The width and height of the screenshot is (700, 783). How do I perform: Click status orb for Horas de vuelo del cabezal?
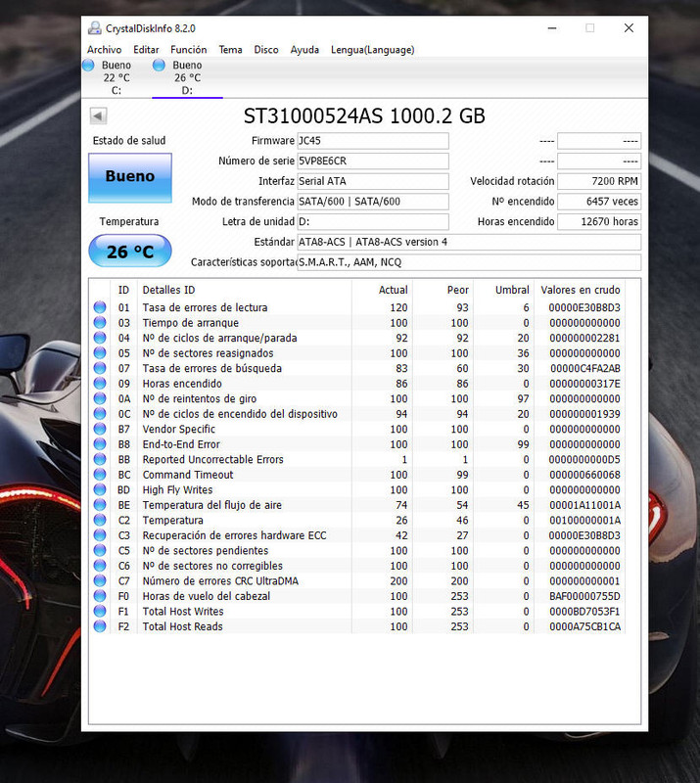point(100,596)
